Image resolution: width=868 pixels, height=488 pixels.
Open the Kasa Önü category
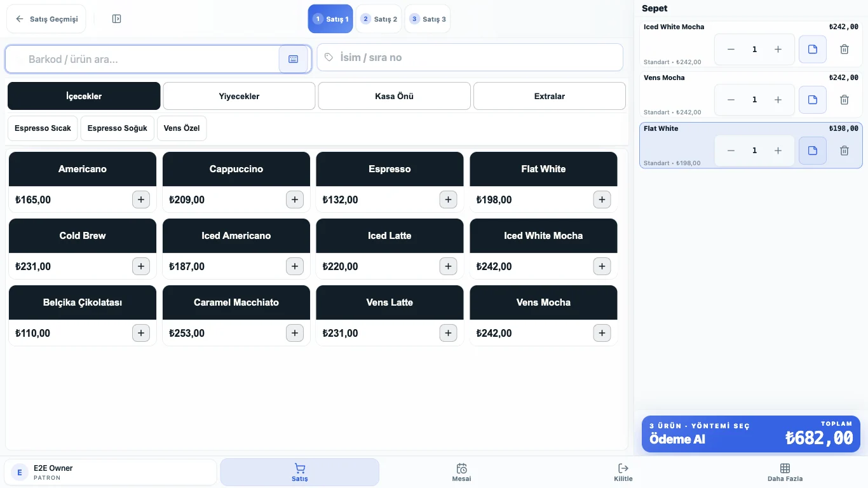[395, 96]
